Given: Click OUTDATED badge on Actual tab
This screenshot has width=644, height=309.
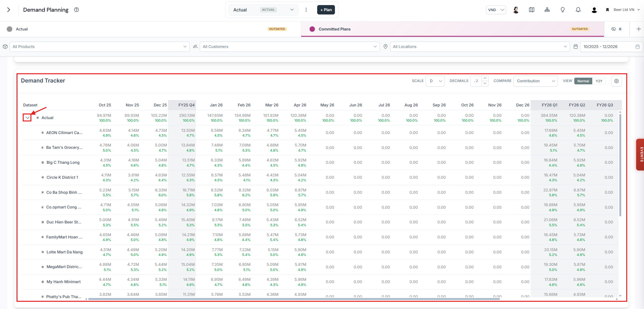Looking at the screenshot, I should click(x=277, y=29).
